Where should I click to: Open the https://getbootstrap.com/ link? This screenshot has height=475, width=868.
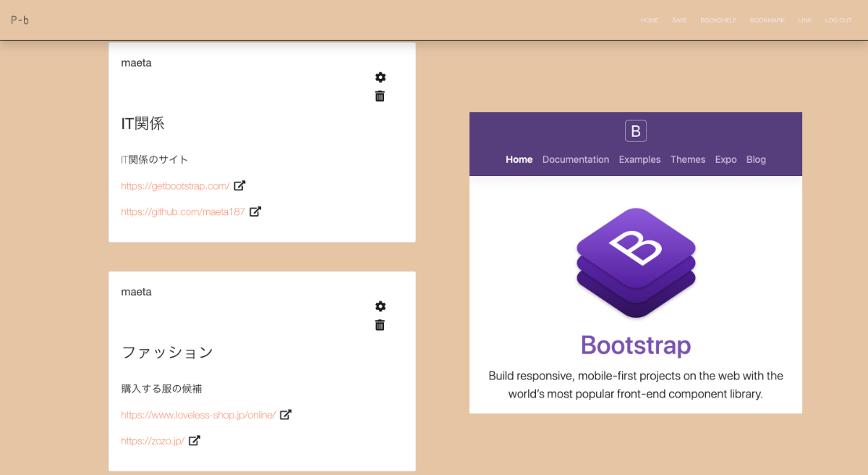175,186
